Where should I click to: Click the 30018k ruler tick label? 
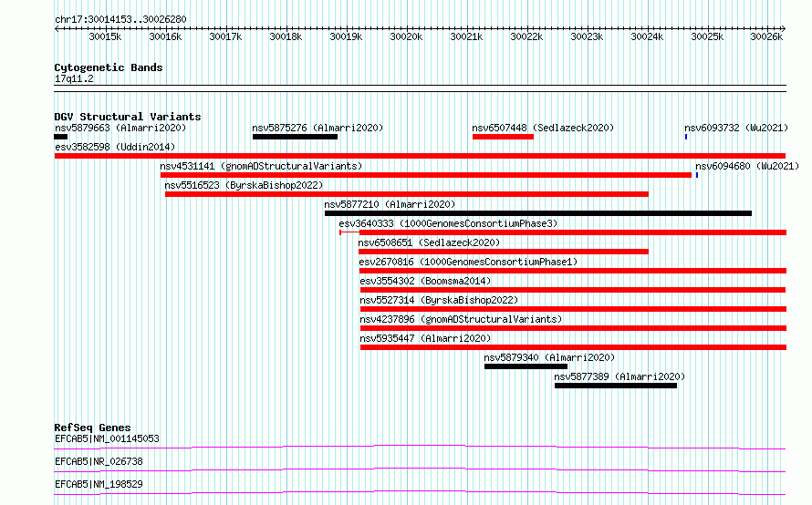pos(286,36)
